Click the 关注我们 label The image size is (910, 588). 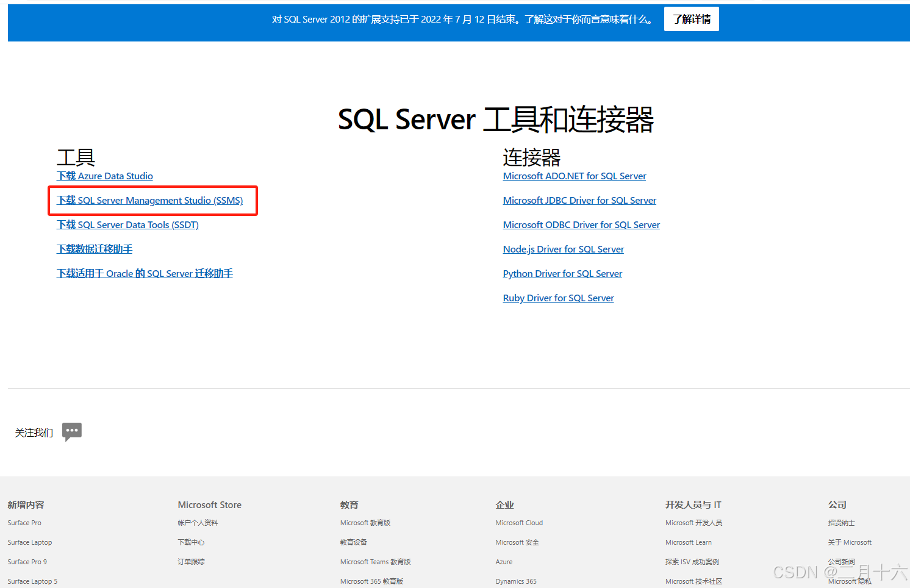coord(34,432)
